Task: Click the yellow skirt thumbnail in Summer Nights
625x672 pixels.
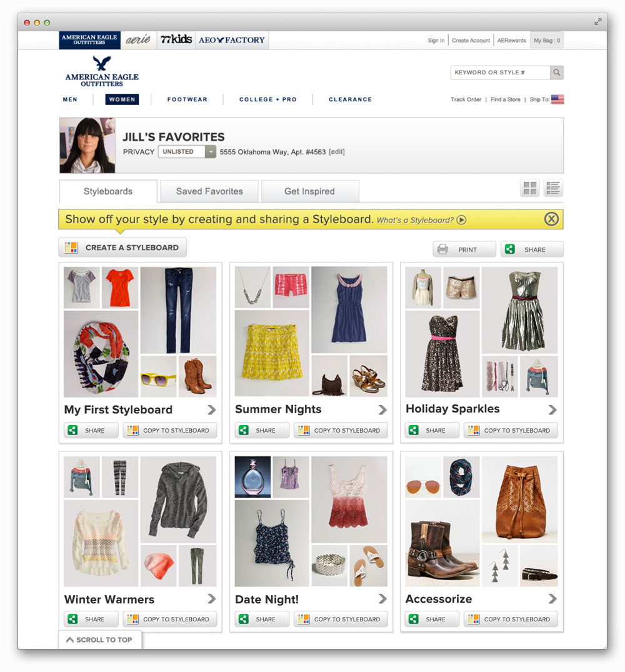Action: click(x=272, y=354)
